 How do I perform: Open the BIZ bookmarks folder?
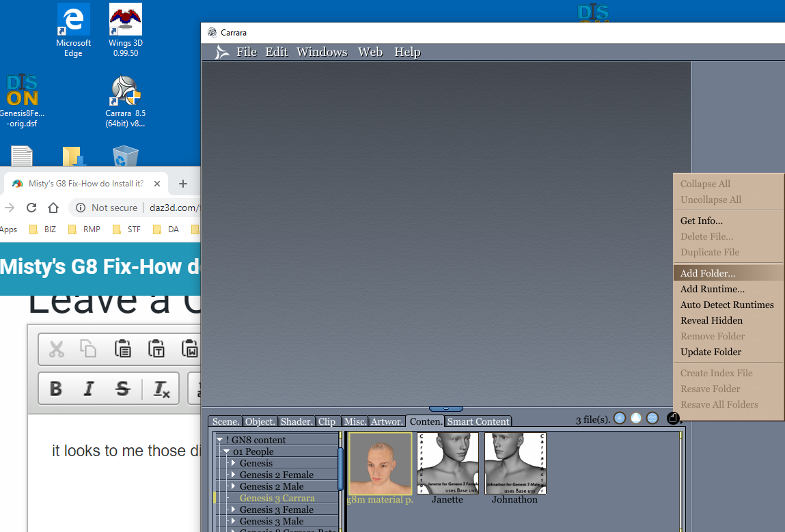pyautogui.click(x=43, y=229)
